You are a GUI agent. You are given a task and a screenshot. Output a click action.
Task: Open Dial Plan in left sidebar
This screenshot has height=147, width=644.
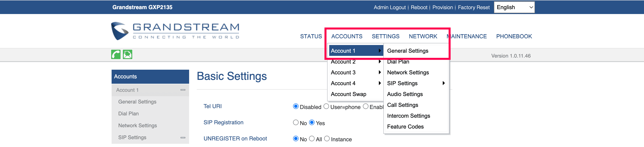pyautogui.click(x=128, y=114)
